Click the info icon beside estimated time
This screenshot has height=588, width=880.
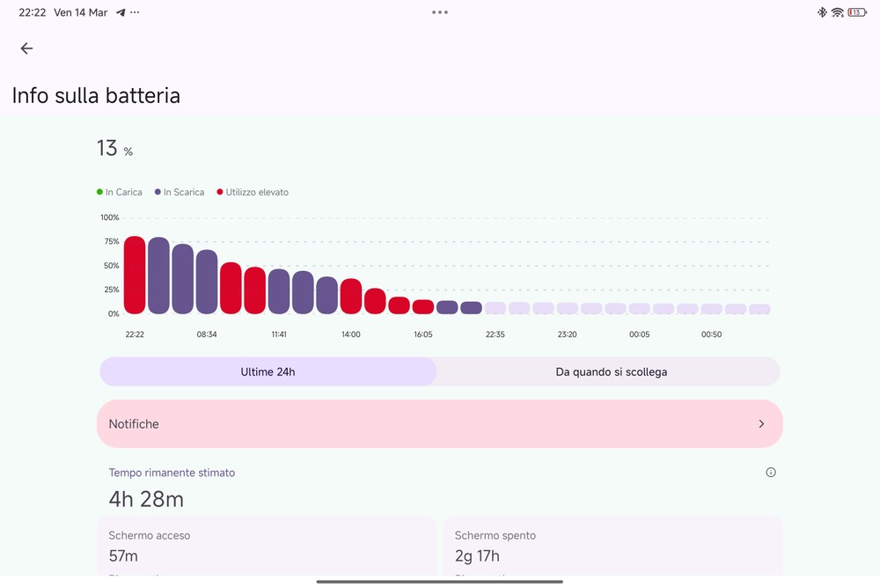[x=771, y=473]
